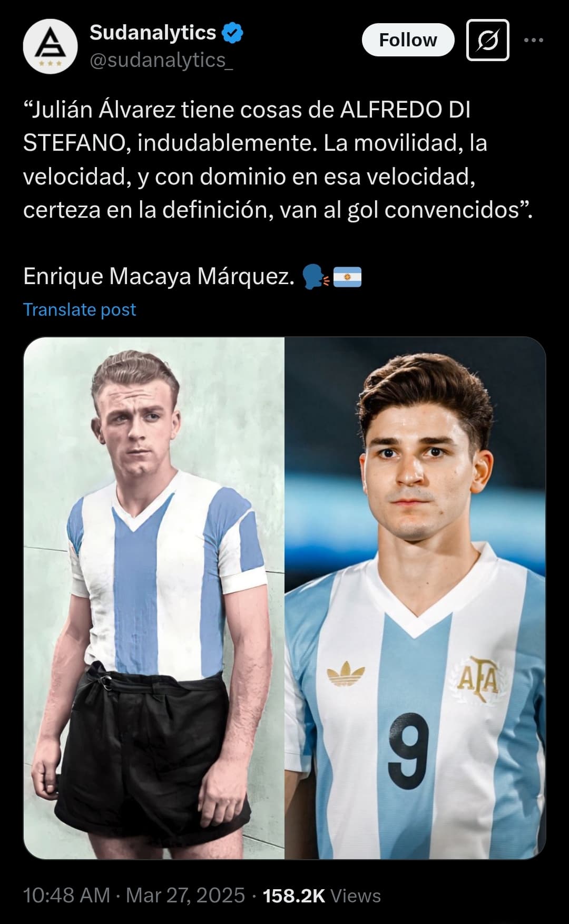The height and width of the screenshot is (924, 569).
Task: Open the photo with number 9 jersey
Action: (415, 598)
